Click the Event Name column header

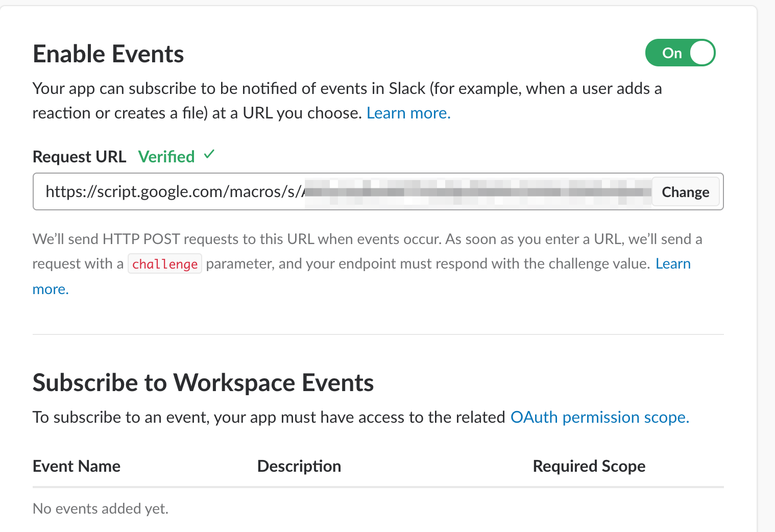click(77, 466)
